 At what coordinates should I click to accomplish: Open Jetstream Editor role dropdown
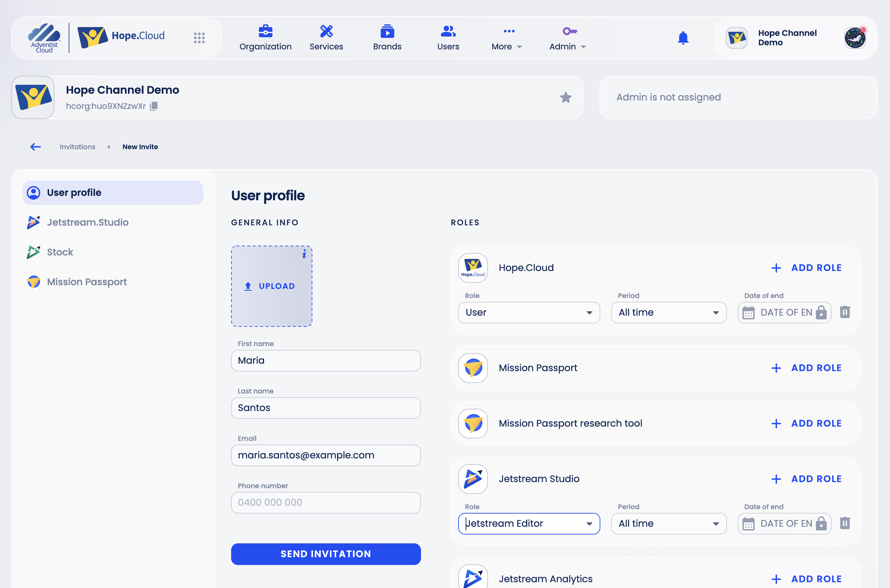[x=529, y=523]
